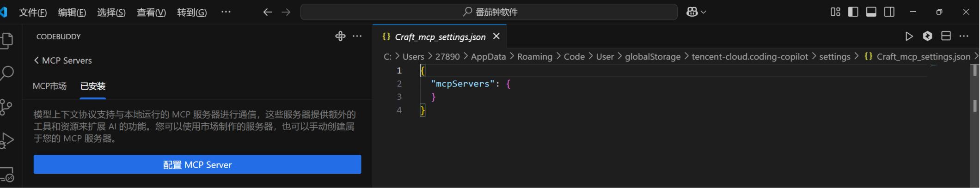
Task: Open the Search view in activity bar
Action: pos(6,73)
